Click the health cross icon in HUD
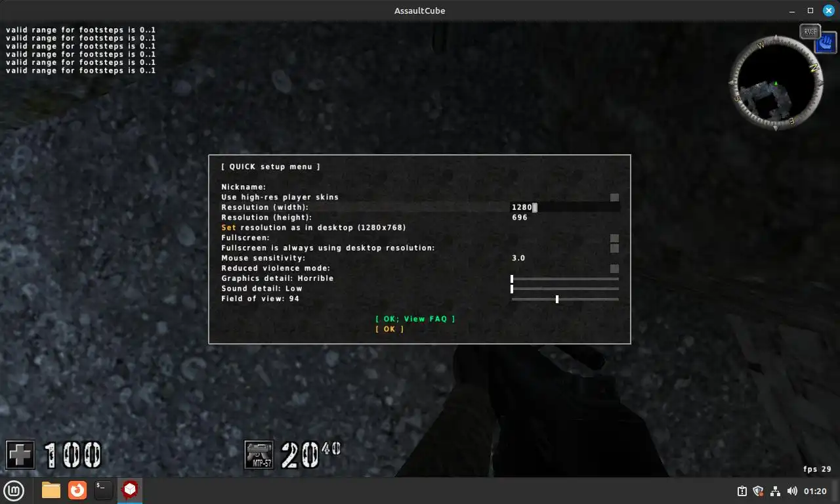The image size is (840, 504). pos(20,454)
